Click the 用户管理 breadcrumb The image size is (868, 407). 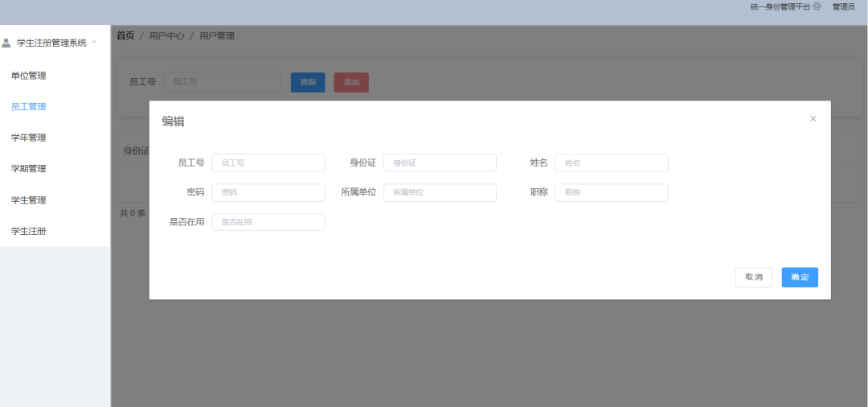click(216, 35)
